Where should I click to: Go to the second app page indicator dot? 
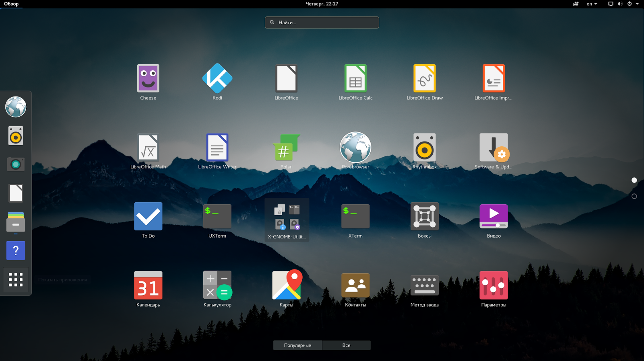[634, 196]
